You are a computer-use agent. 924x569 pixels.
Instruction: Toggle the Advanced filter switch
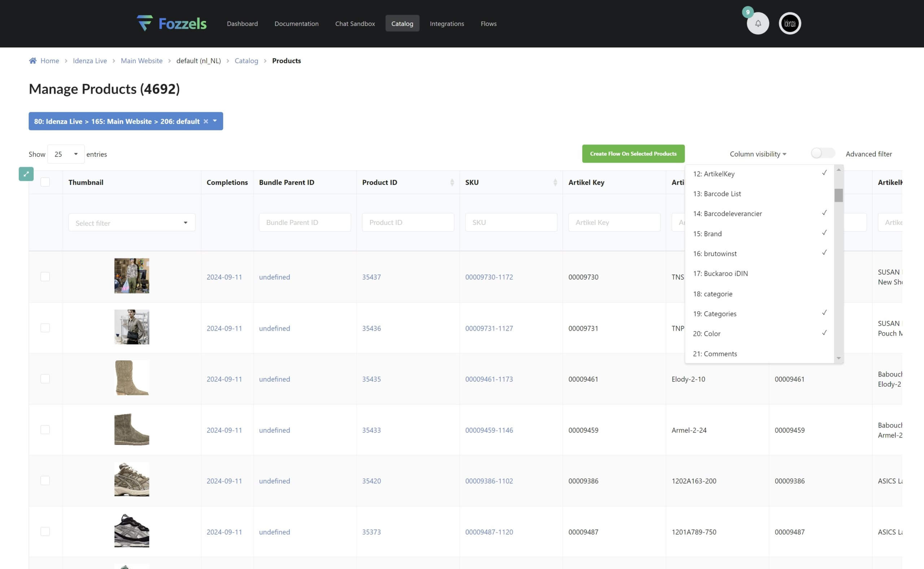tap(823, 153)
